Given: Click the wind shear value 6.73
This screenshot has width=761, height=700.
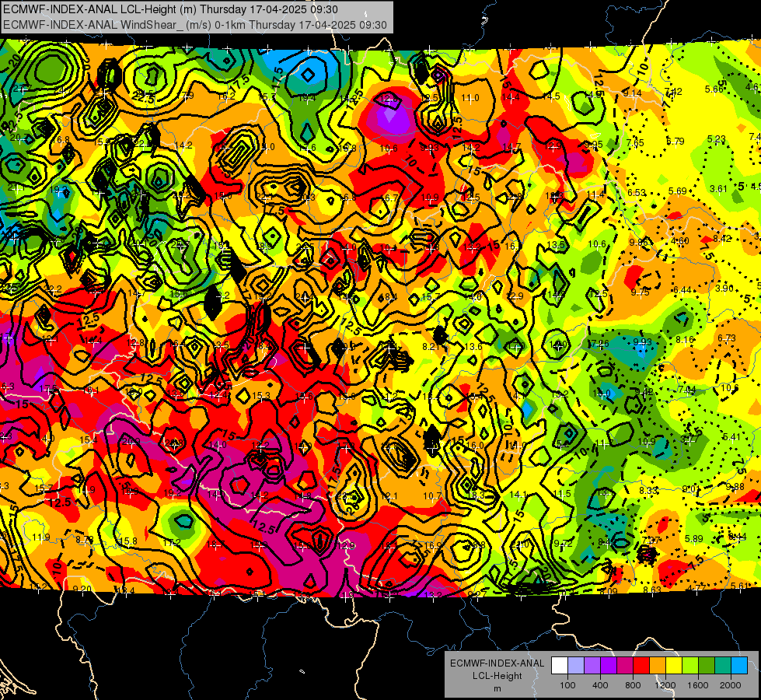Looking at the screenshot, I should (x=727, y=338).
